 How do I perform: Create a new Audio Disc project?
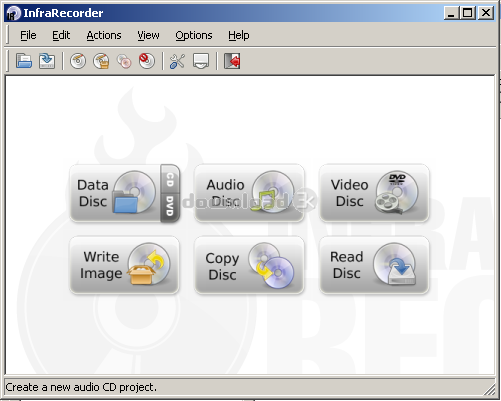(249, 193)
